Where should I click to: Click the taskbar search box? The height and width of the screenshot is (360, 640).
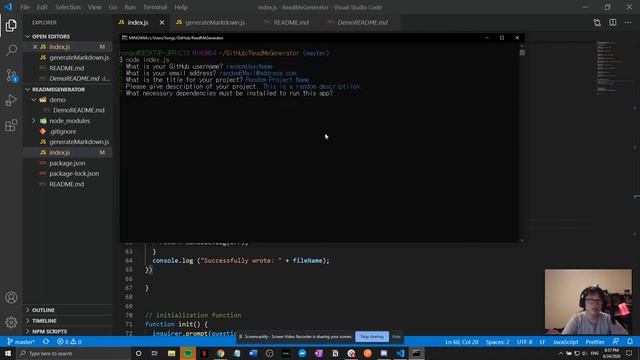(73, 353)
